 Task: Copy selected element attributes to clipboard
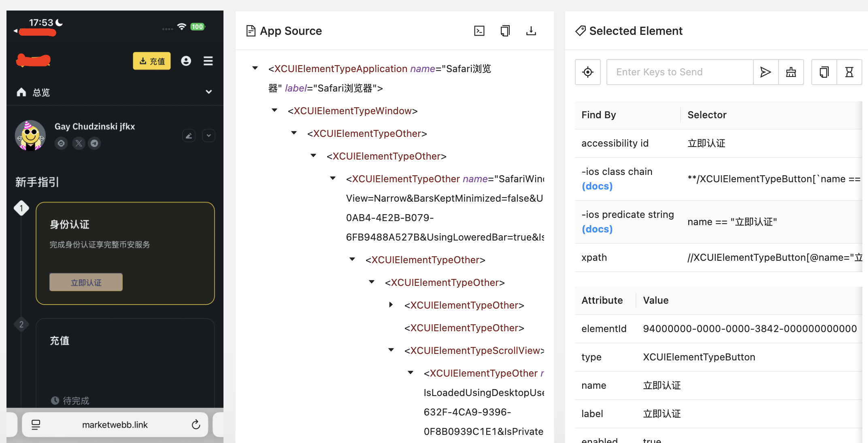click(x=824, y=72)
